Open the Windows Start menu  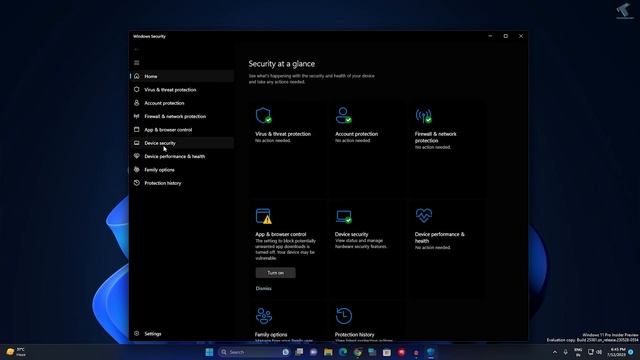209,352
